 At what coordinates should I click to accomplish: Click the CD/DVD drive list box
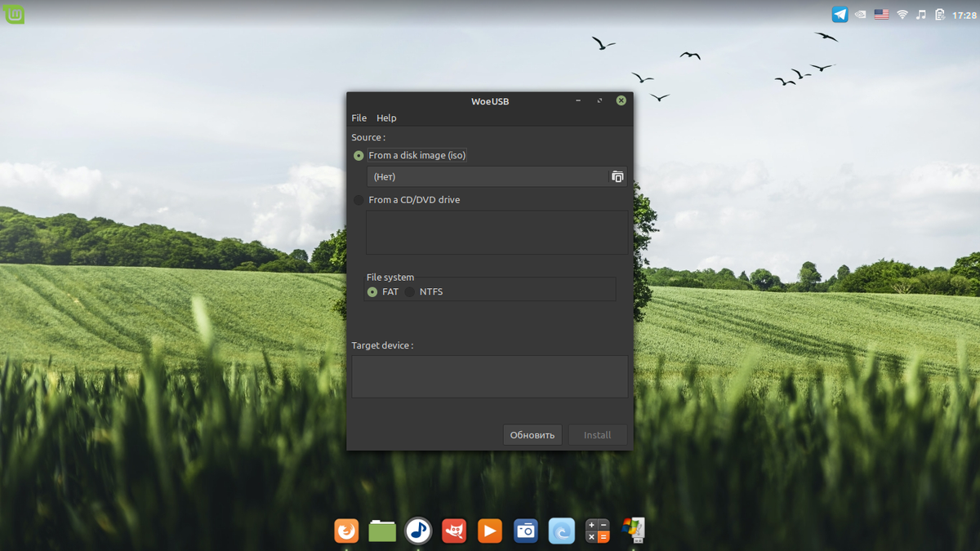497,233
